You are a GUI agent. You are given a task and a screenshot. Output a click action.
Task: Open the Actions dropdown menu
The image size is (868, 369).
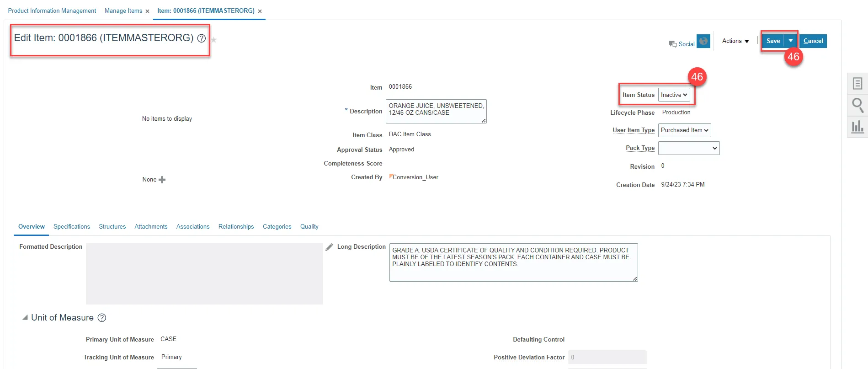(735, 41)
